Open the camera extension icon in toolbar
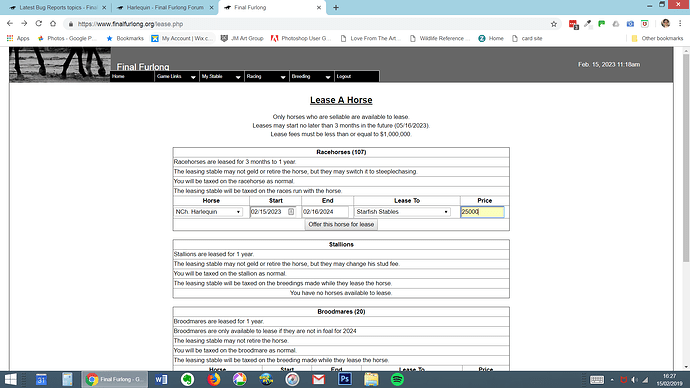The width and height of the screenshot is (690, 388). click(x=630, y=24)
